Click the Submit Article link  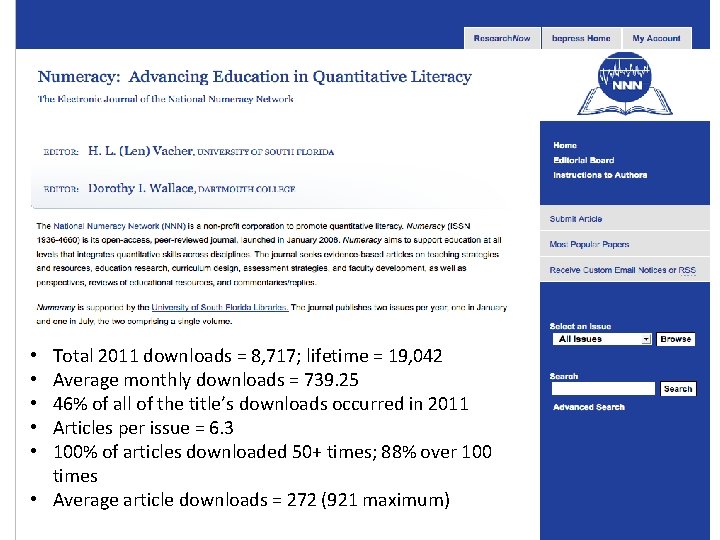pos(576,219)
